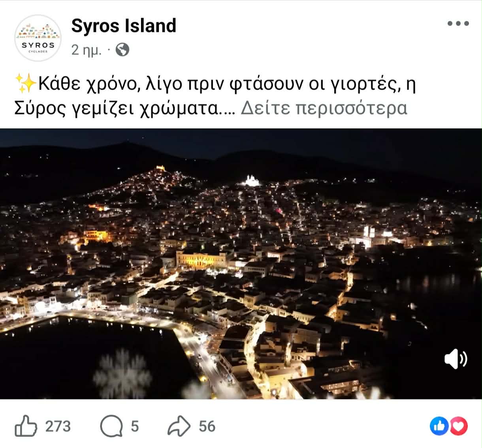
Task: Open the 2 ημ. post timestamp
Action: coord(87,50)
